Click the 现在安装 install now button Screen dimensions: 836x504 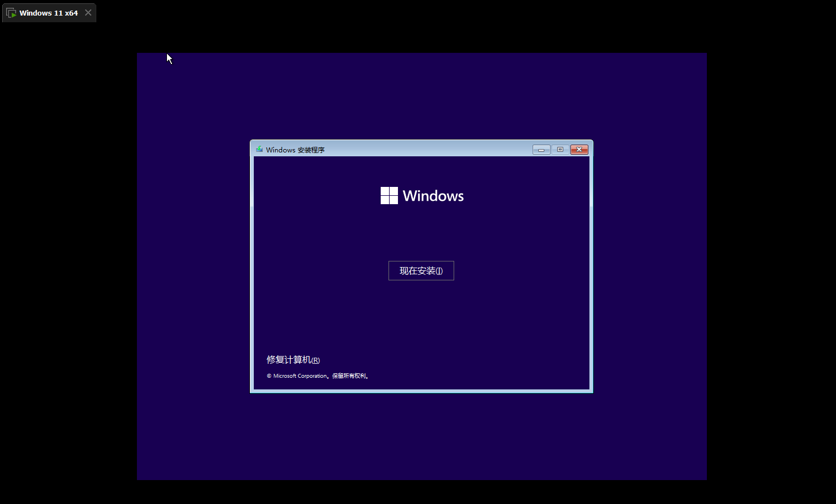pyautogui.click(x=421, y=271)
